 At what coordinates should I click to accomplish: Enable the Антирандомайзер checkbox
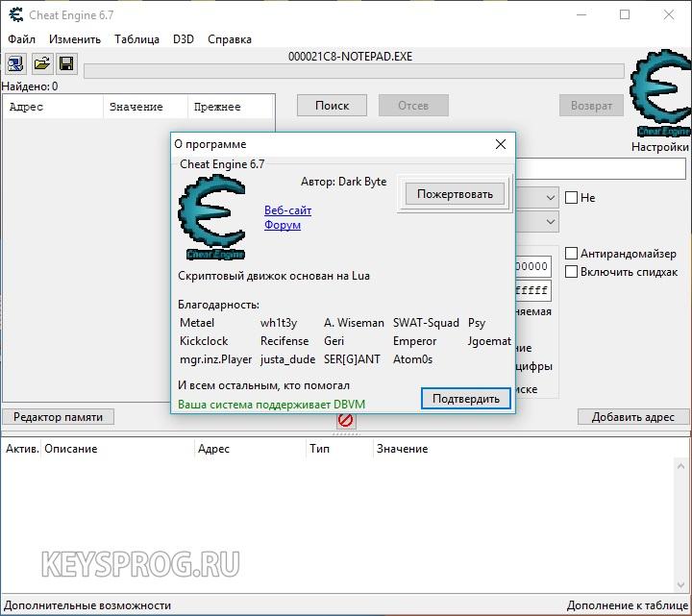[571, 254]
